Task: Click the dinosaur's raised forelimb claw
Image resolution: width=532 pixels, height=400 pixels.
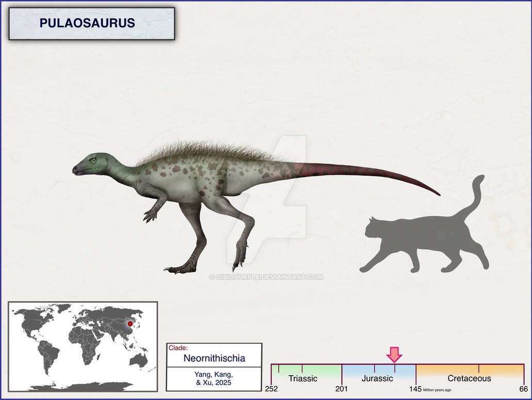Action: (x=149, y=216)
